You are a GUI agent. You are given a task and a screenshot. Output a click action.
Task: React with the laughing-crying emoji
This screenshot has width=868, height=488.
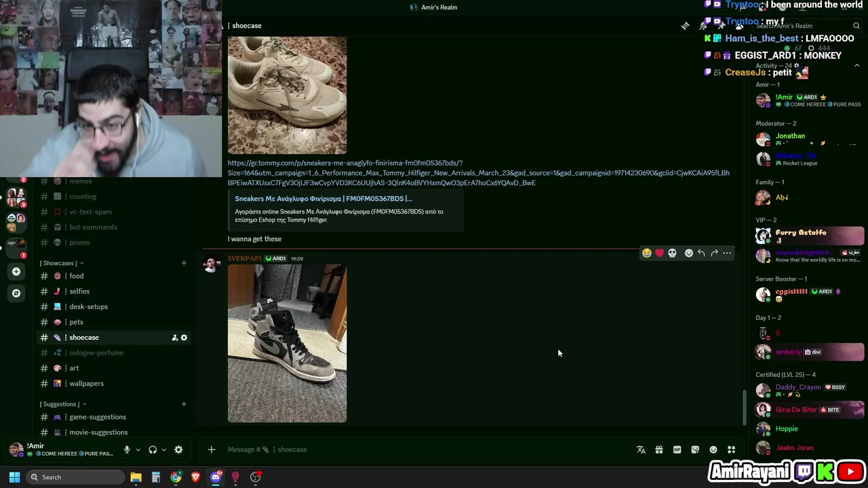(x=647, y=253)
